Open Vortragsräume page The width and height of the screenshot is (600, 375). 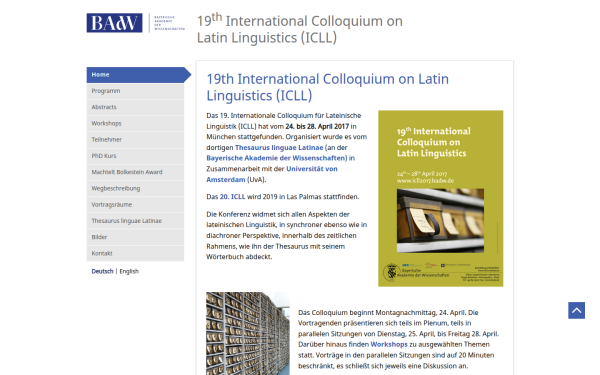135,205
